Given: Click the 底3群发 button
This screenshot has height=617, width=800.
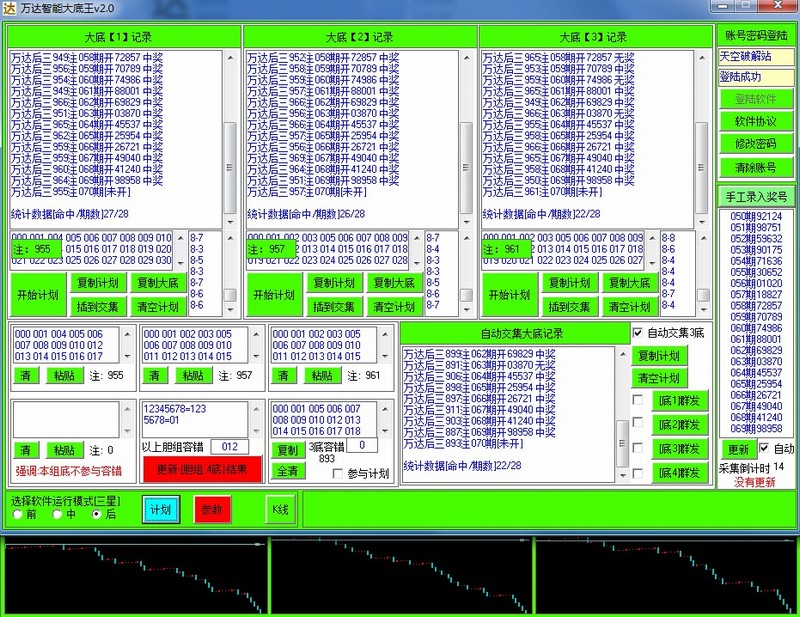Looking at the screenshot, I should click(679, 448).
